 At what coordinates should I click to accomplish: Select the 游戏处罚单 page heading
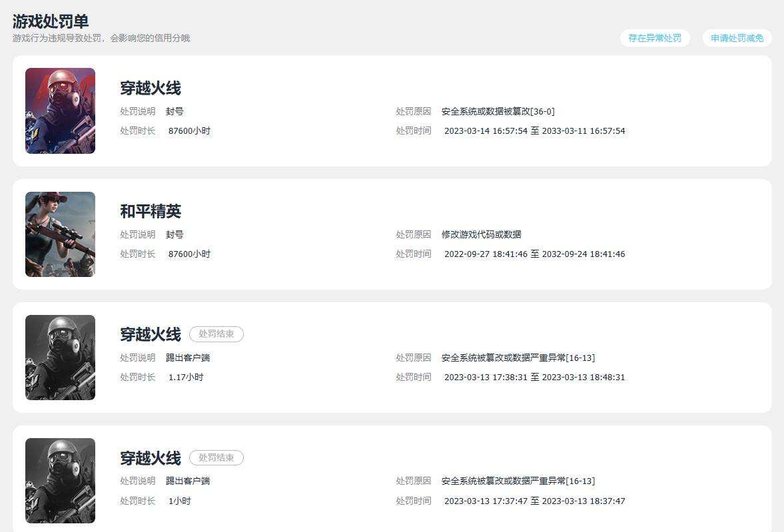[51, 21]
